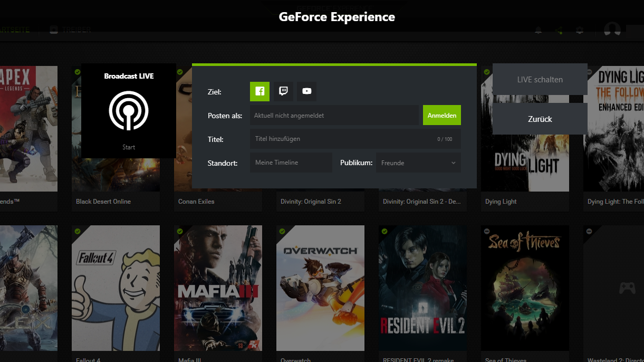Select Facebook as broadcast target
644x362 pixels.
point(259,91)
